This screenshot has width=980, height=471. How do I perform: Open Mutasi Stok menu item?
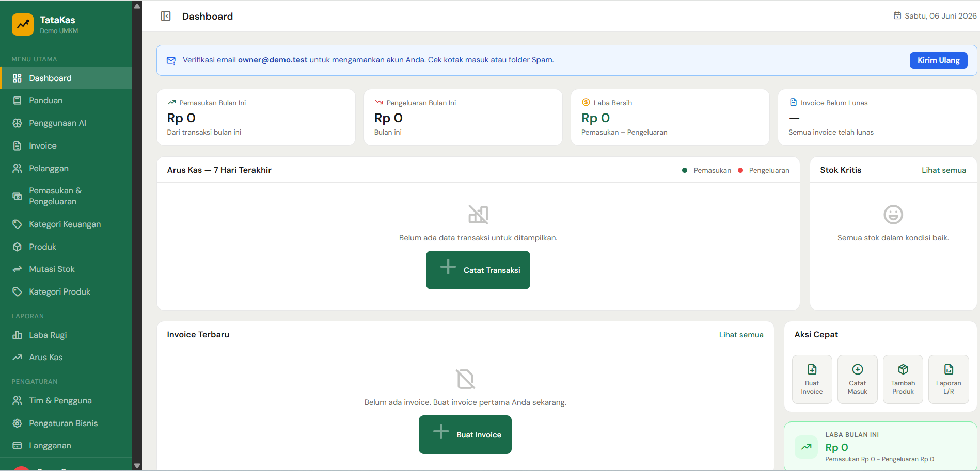66,269
